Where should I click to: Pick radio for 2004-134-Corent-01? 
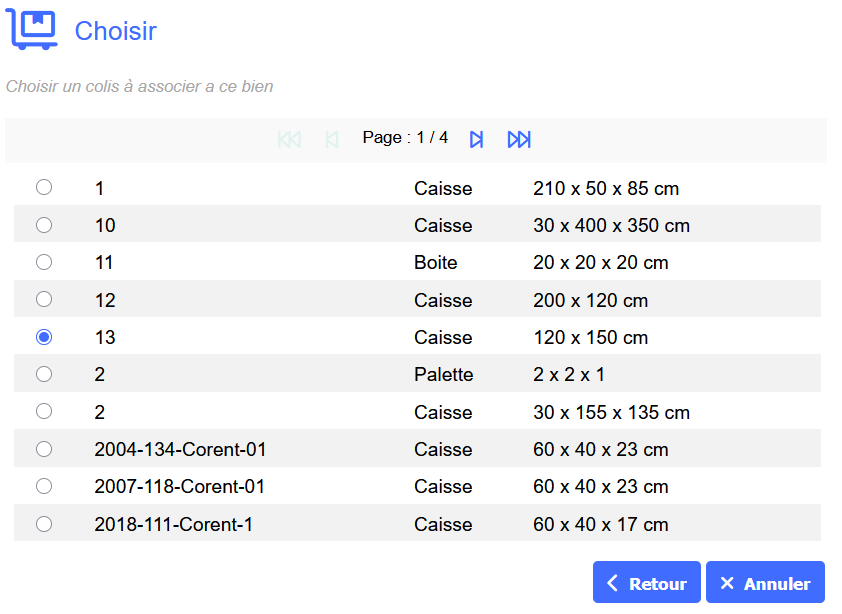pyautogui.click(x=44, y=449)
